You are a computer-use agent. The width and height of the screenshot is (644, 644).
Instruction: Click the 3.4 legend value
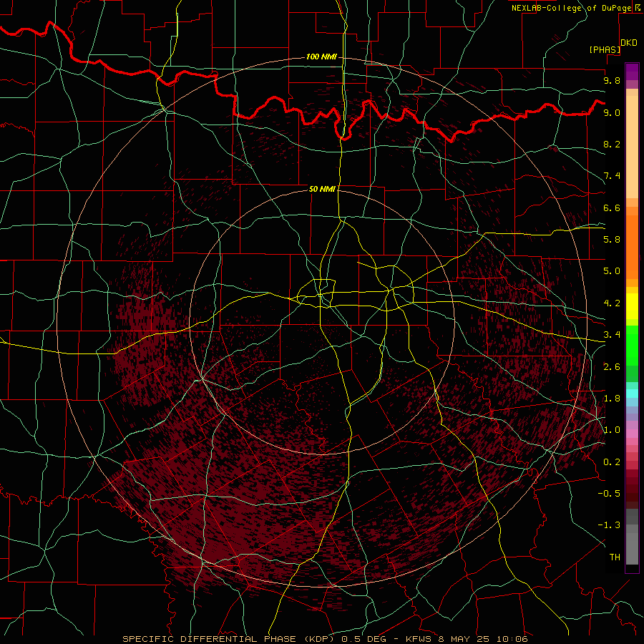(x=612, y=335)
